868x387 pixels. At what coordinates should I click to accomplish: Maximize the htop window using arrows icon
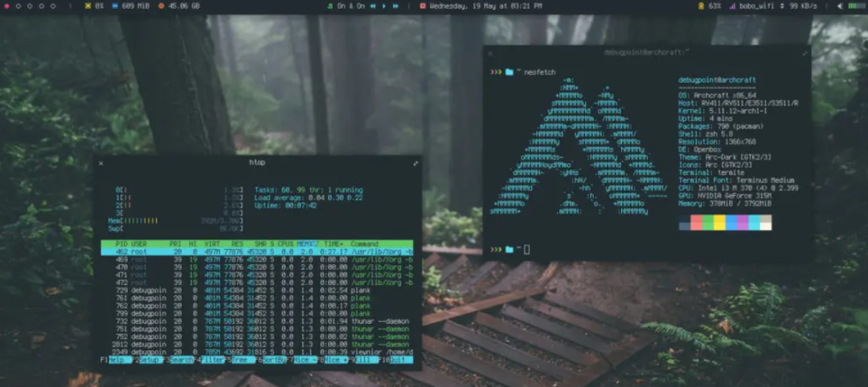[x=416, y=163]
